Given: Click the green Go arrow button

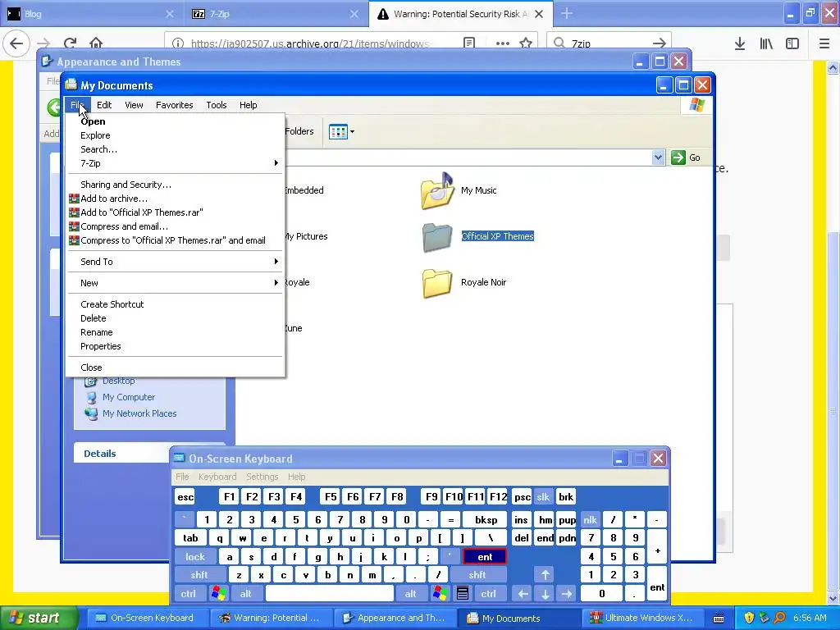Looking at the screenshot, I should click(678, 157).
